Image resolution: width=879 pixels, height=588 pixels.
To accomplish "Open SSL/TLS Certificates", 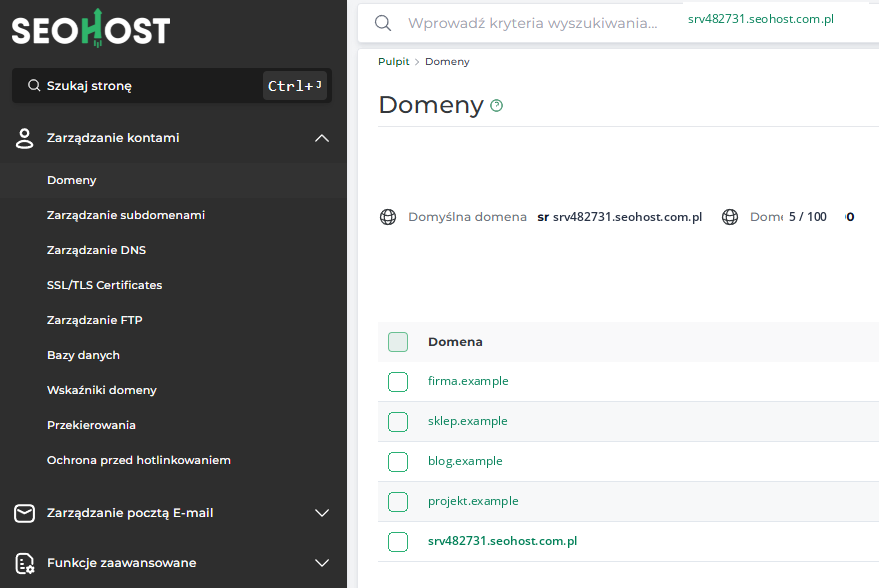I will [x=104, y=285].
